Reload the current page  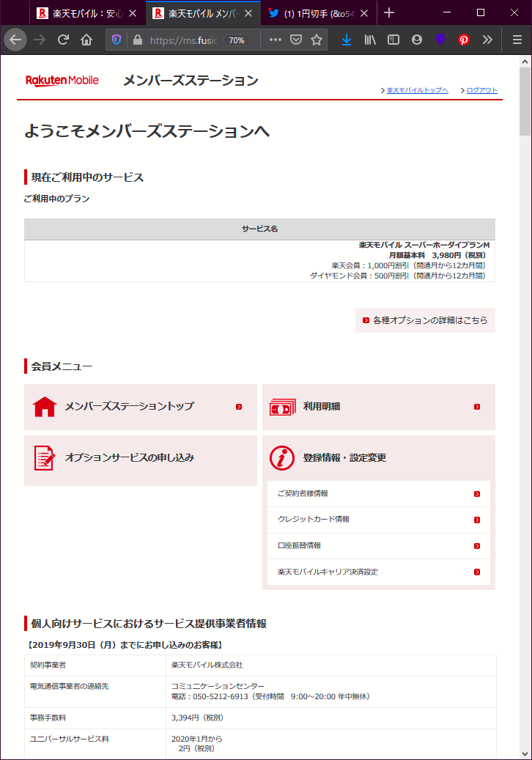(63, 40)
